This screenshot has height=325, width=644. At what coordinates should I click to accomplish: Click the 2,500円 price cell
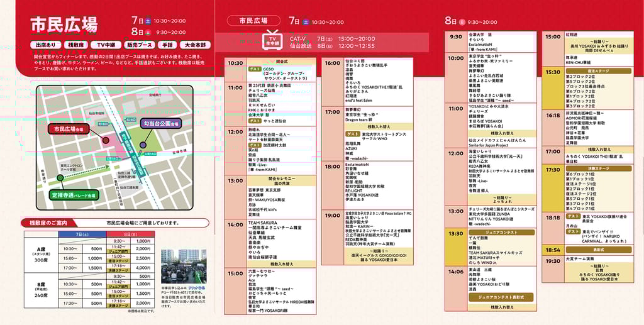(143, 258)
